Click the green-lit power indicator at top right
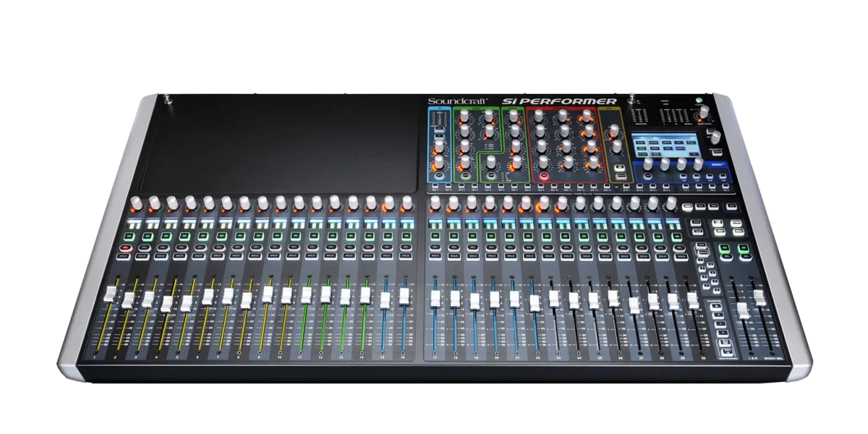The height and width of the screenshot is (434, 868). (x=700, y=101)
